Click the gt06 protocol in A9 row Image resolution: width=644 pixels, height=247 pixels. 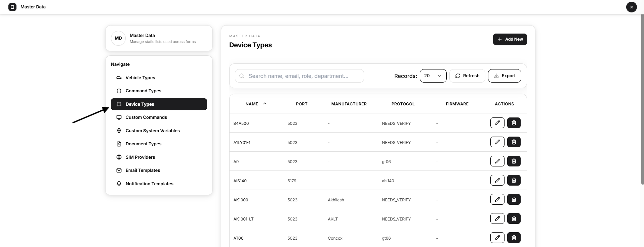click(386, 162)
